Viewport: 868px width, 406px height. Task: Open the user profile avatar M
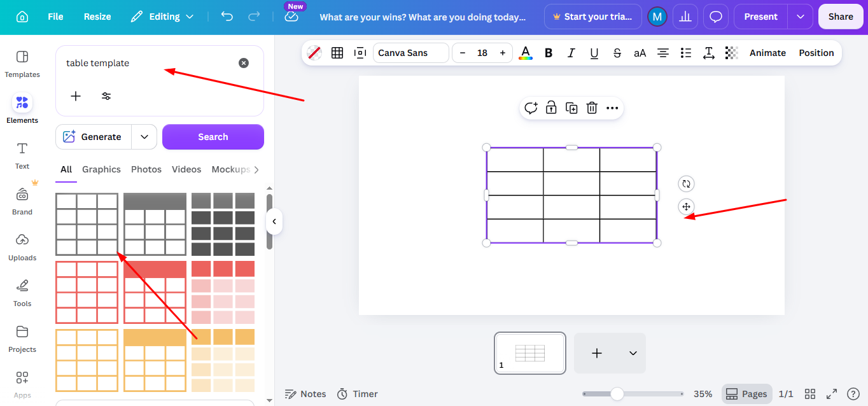pyautogui.click(x=657, y=17)
